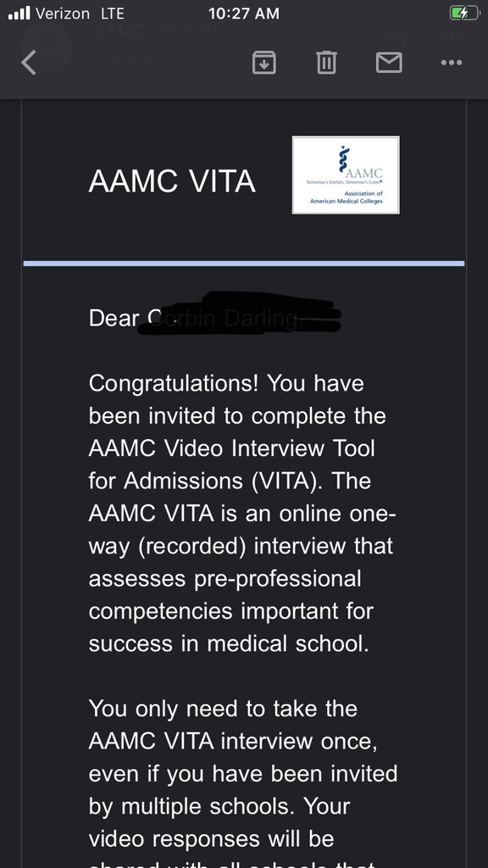Archive this email with the box-arrow icon
The image size is (488, 868).
coord(264,62)
